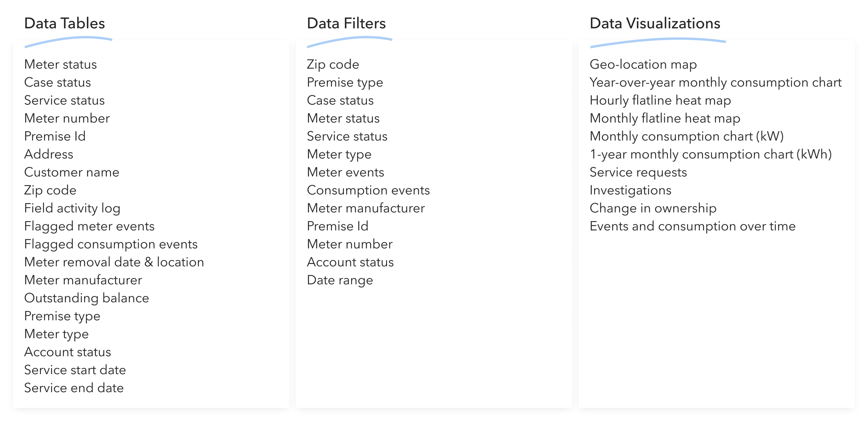The width and height of the screenshot is (868, 421).
Task: Click Change in ownership item
Action: pos(653,208)
